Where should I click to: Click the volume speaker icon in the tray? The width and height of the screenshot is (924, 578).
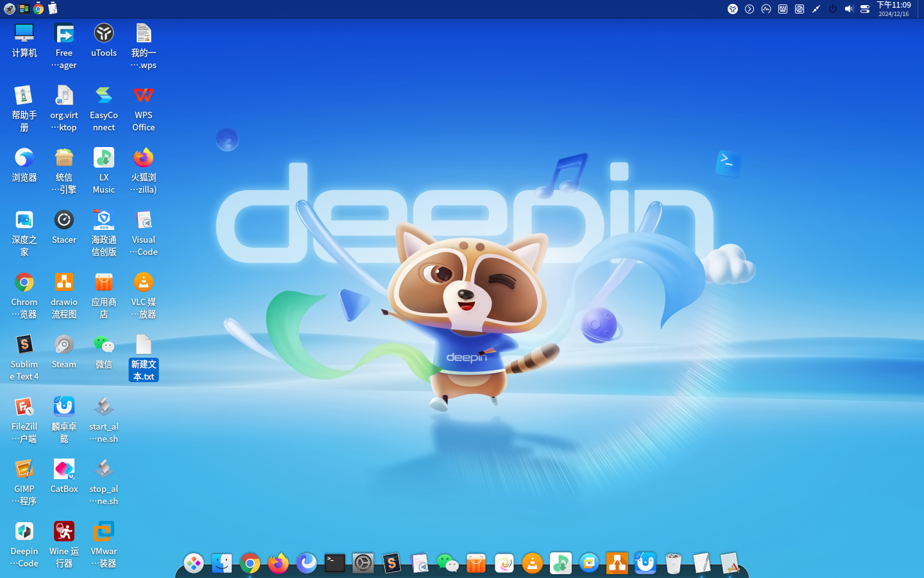[x=849, y=9]
